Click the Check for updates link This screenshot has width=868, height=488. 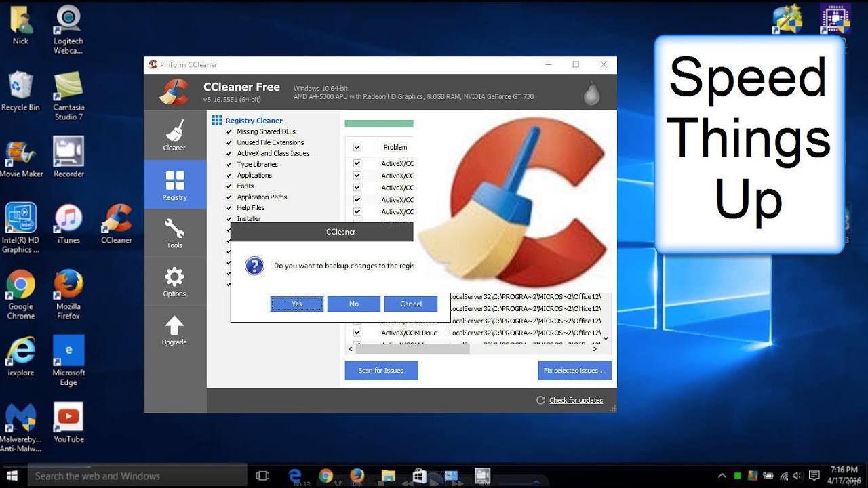click(576, 400)
